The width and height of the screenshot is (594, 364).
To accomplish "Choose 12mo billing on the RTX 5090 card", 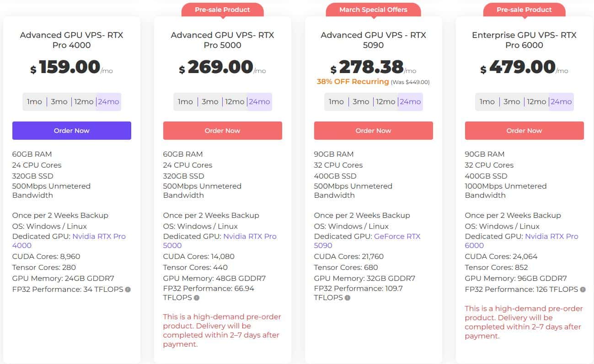I will (385, 101).
